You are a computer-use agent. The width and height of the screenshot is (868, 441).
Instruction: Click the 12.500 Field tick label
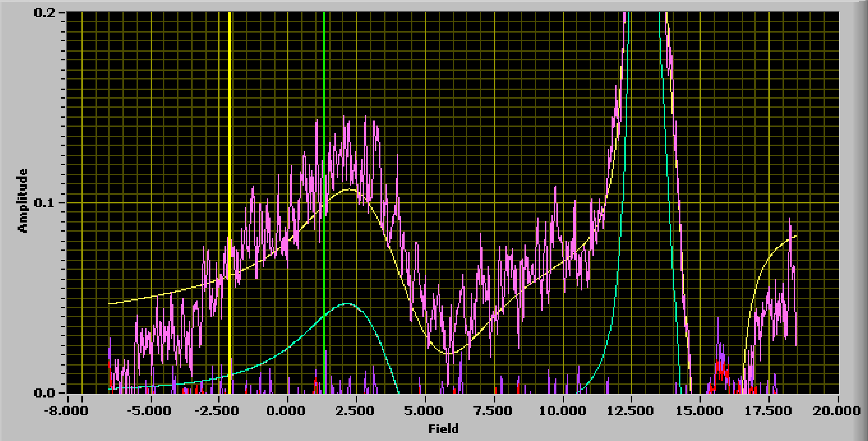pyautogui.click(x=631, y=411)
